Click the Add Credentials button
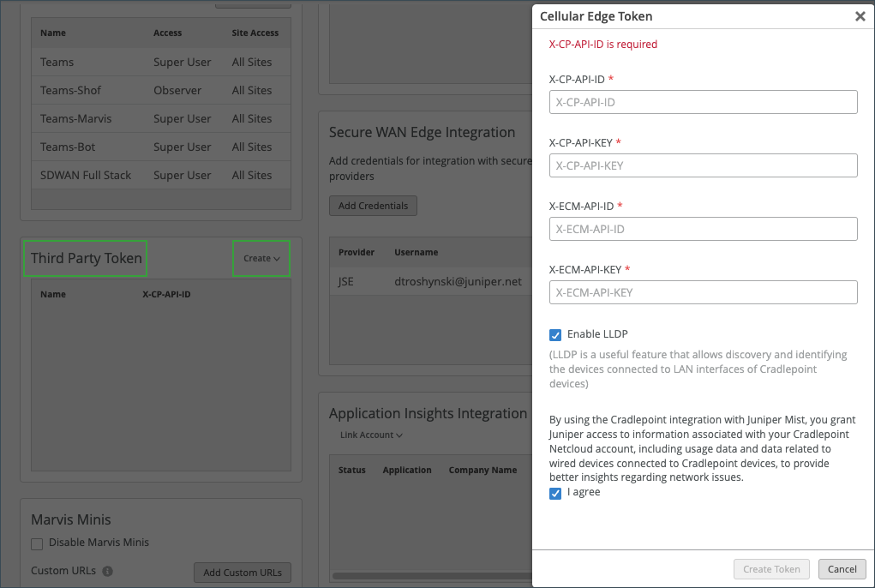This screenshot has width=875, height=588. tap(373, 206)
